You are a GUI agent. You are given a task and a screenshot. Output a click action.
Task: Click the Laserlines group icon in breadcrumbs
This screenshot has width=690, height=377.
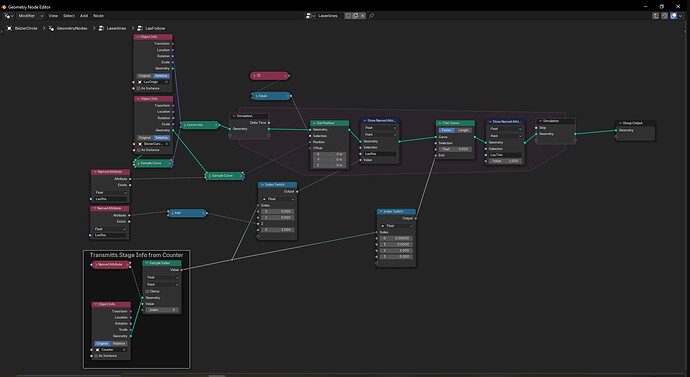tap(102, 28)
